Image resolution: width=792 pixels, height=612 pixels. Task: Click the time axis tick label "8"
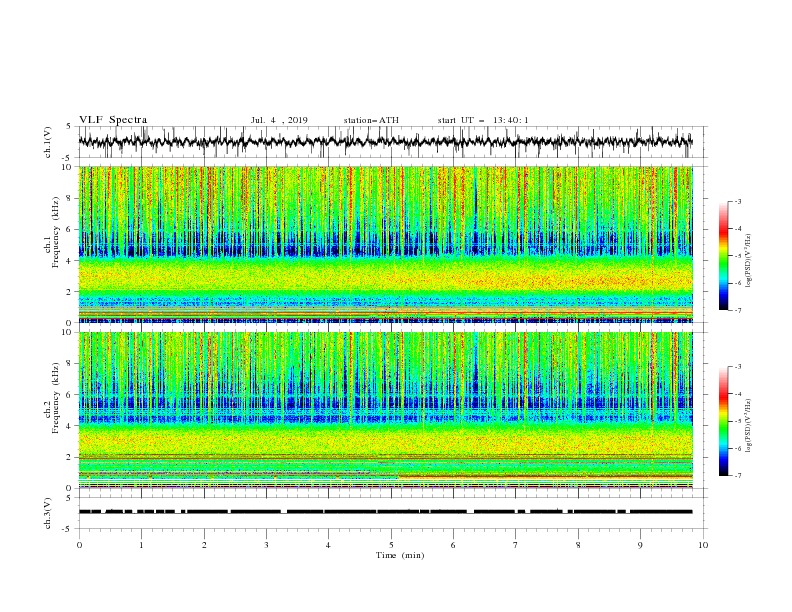coord(578,545)
